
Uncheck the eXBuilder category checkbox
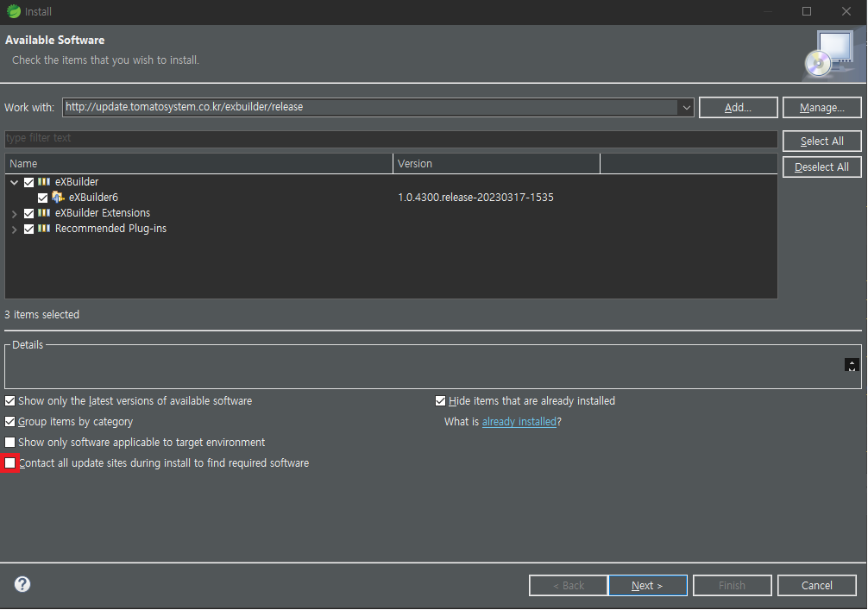pyautogui.click(x=29, y=182)
